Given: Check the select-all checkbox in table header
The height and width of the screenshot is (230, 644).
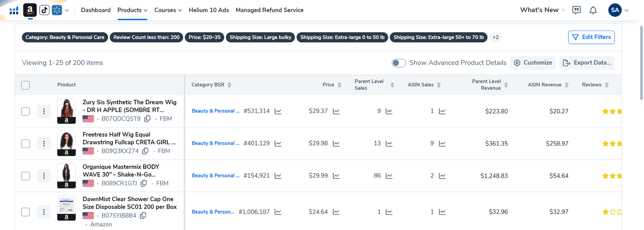Looking at the screenshot, I should (25, 85).
